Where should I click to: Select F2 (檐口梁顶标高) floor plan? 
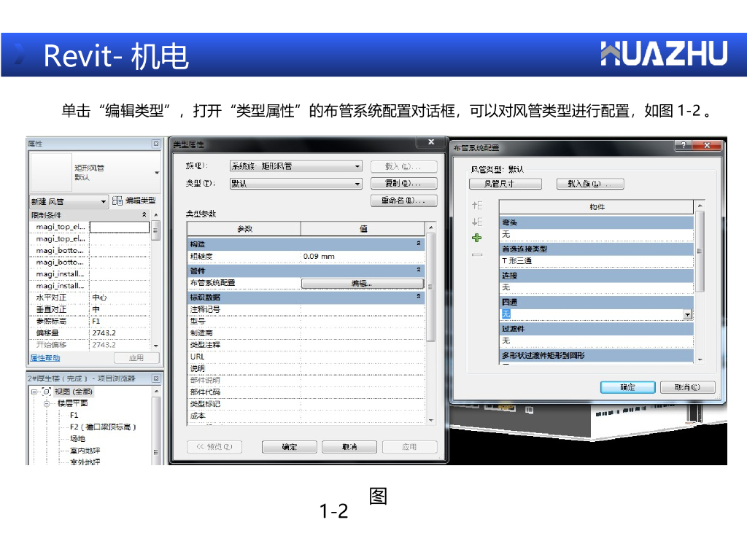pyautogui.click(x=103, y=427)
